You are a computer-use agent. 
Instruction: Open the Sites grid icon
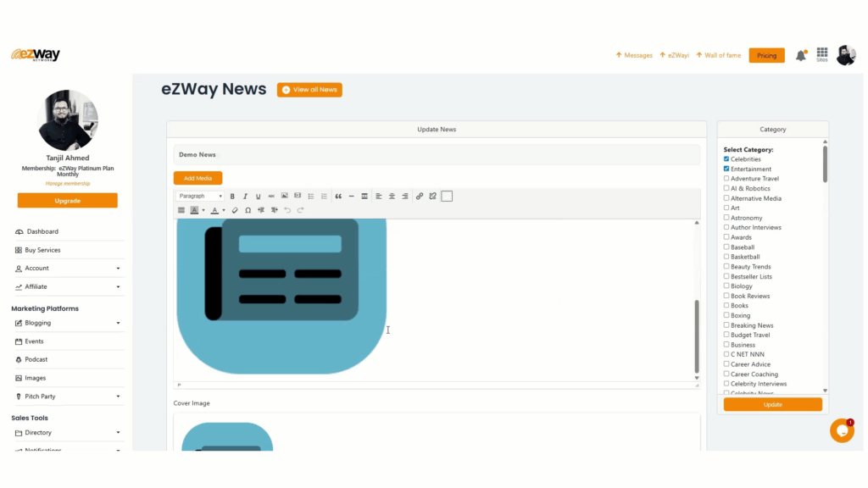[821, 53]
